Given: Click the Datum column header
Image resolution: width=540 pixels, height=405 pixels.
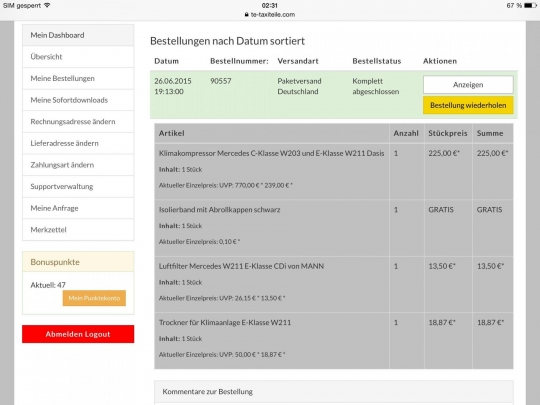Looking at the screenshot, I should coord(166,61).
